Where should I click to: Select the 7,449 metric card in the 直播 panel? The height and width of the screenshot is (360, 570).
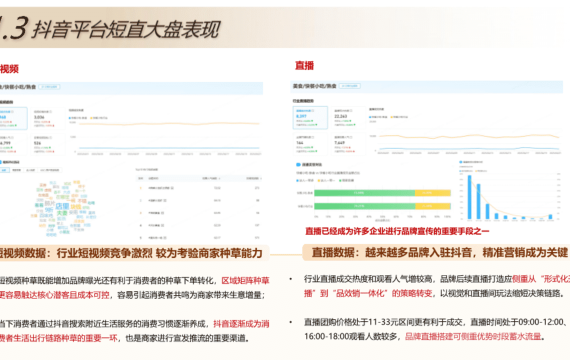click(x=347, y=144)
